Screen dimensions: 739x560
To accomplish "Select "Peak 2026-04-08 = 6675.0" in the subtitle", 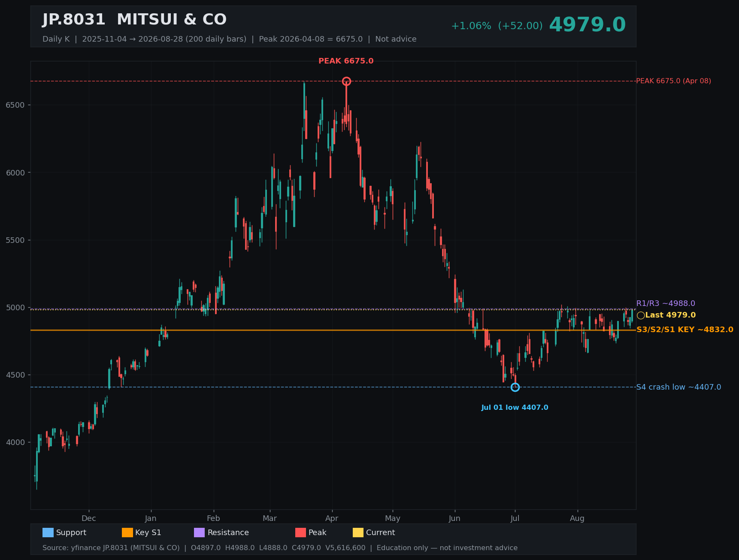I will tap(311, 39).
